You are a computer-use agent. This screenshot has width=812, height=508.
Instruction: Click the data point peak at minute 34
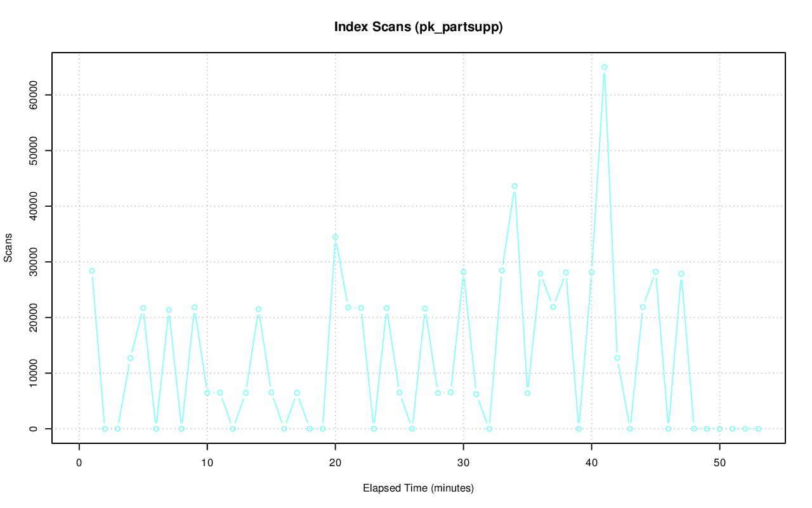pyautogui.click(x=514, y=186)
